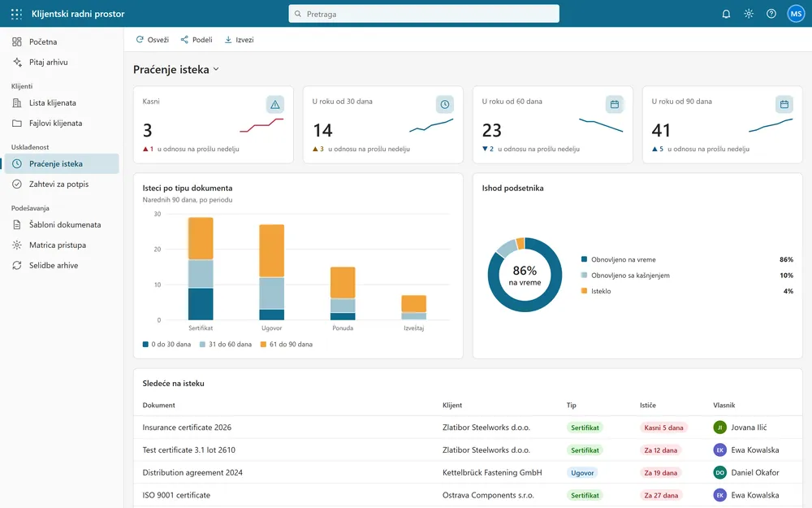Click the Obnovljeno sa kašnjenjem legend swatch
Viewport: 812px width, 508px height.
584,276
